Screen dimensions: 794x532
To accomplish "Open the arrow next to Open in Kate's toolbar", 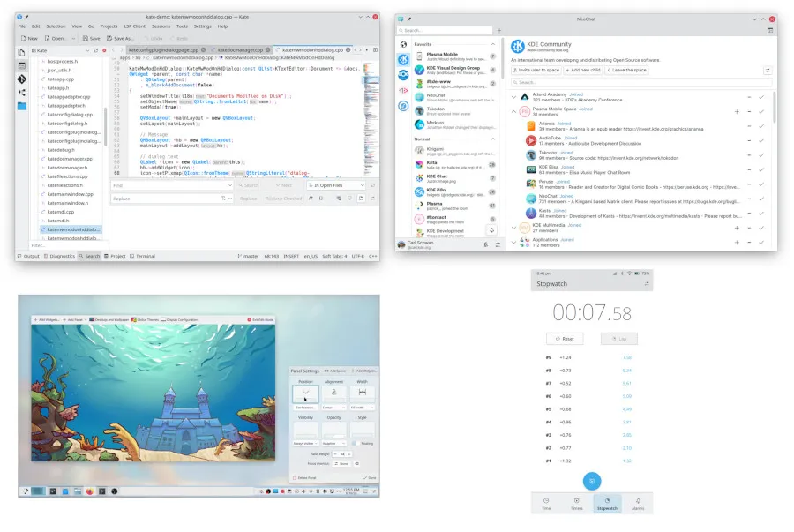I will [73, 39].
